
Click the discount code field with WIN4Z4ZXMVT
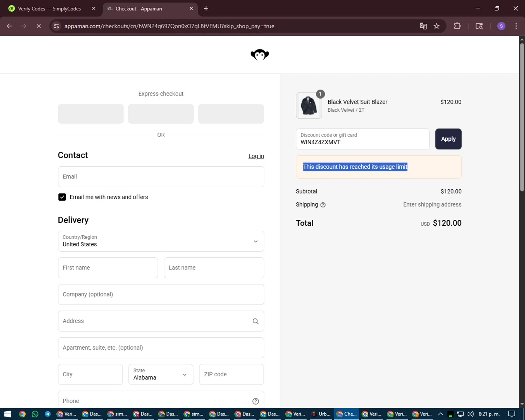[x=363, y=139]
